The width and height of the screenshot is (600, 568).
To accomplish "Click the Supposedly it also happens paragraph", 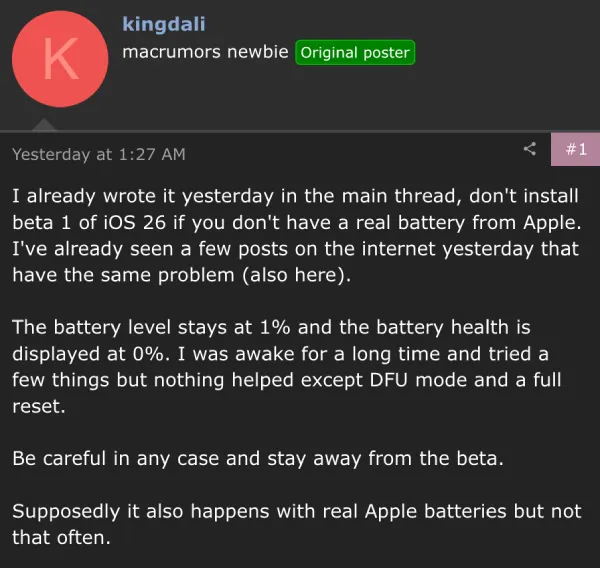I will coord(297,524).
